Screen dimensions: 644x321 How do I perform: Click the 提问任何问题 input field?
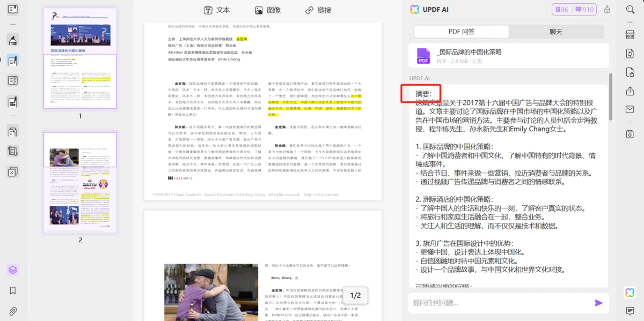(x=499, y=303)
